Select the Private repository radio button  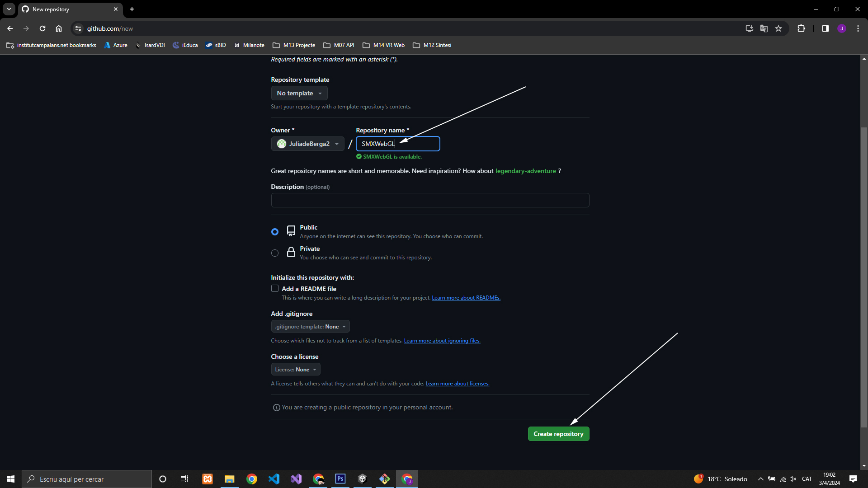pyautogui.click(x=275, y=253)
